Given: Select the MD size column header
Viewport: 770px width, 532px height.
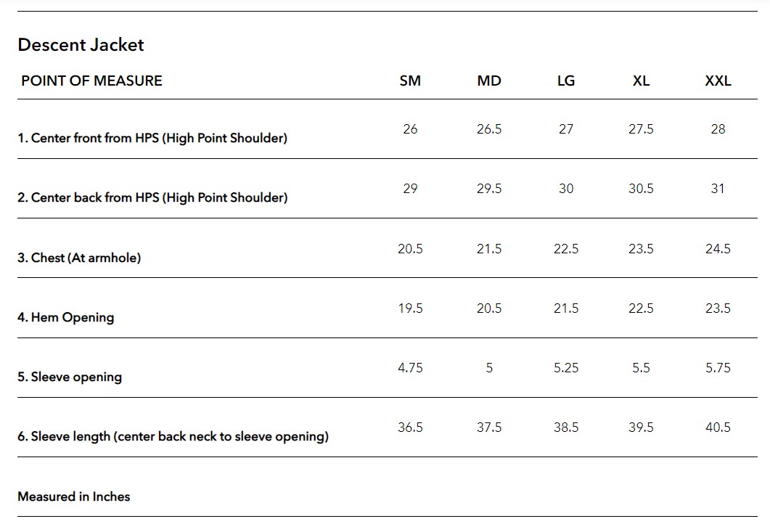Looking at the screenshot, I should point(489,81).
